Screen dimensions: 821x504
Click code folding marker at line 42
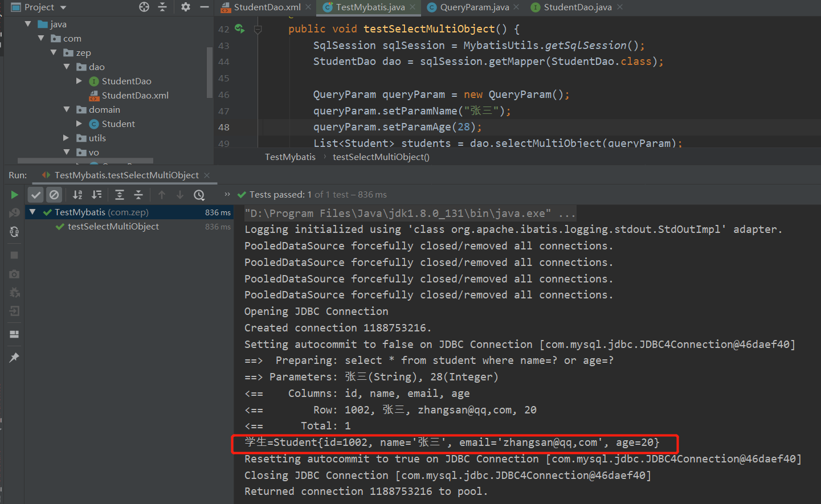[258, 29]
